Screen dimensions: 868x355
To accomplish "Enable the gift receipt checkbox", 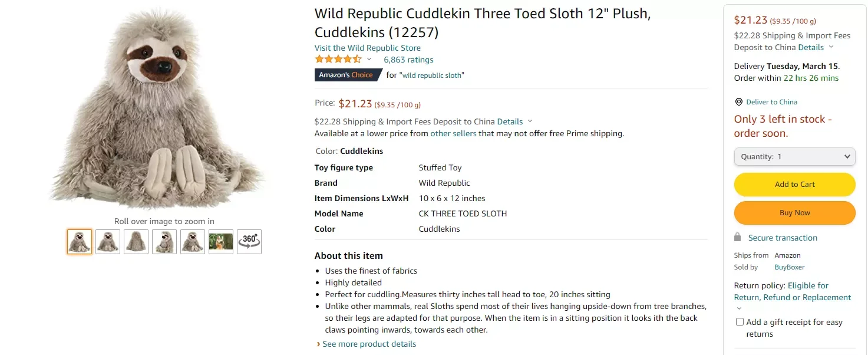I will [740, 322].
